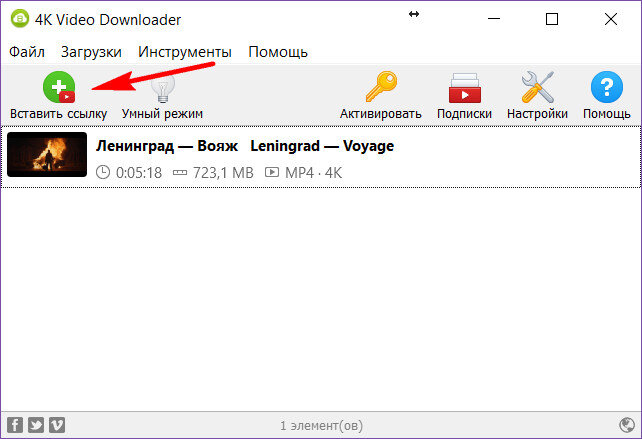Screen dimensions: 642x439
Task: Open Настройки tools icon
Action: pos(538,87)
